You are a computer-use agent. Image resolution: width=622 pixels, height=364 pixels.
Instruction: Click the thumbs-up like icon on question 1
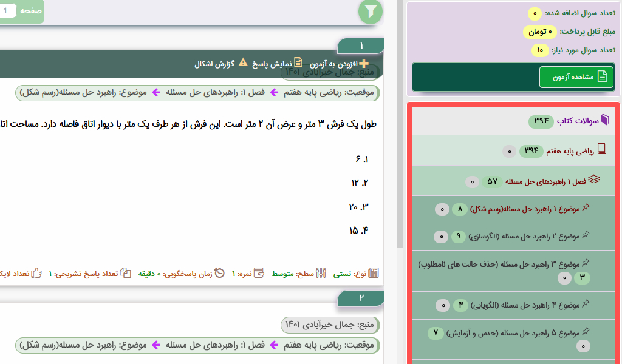36,273
